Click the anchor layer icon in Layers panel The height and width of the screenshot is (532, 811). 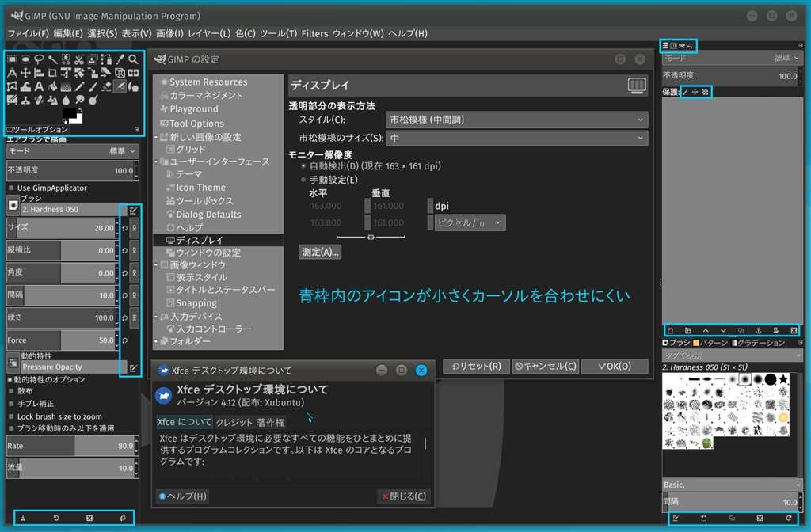point(758,330)
